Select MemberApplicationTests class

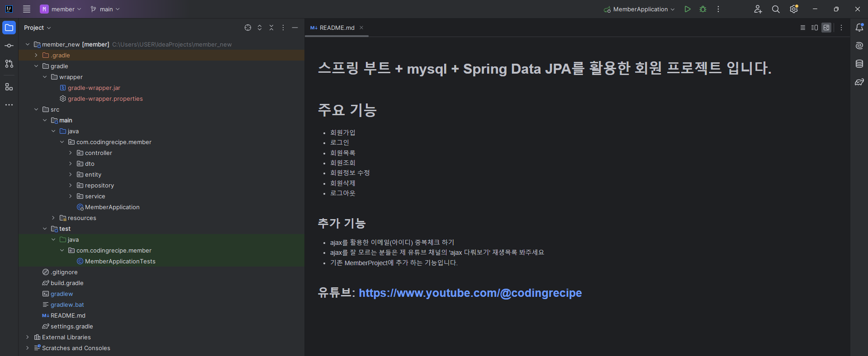[120, 261]
